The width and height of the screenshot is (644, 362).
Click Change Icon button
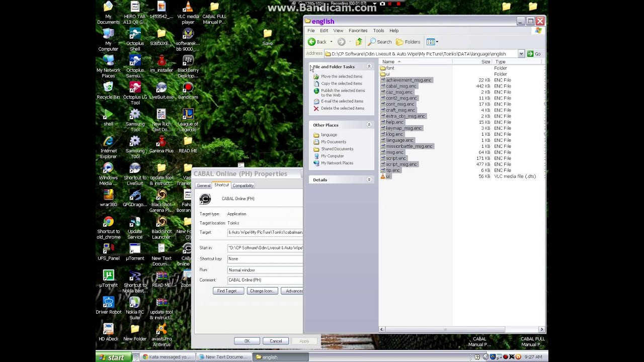[262, 291]
